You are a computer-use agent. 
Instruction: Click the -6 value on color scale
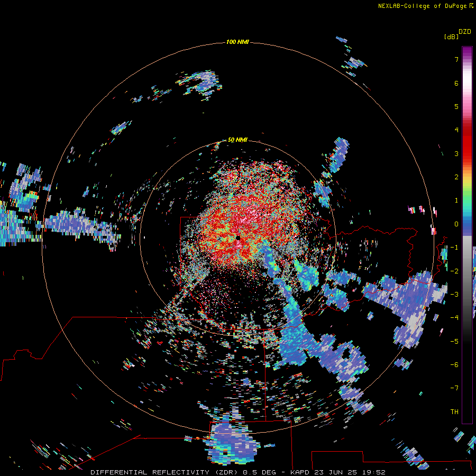[454, 364]
